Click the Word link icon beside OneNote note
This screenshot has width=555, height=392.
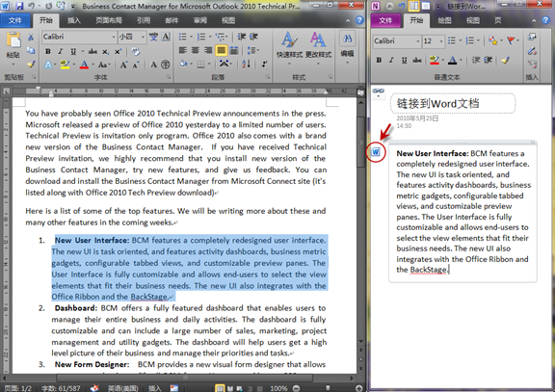376,152
